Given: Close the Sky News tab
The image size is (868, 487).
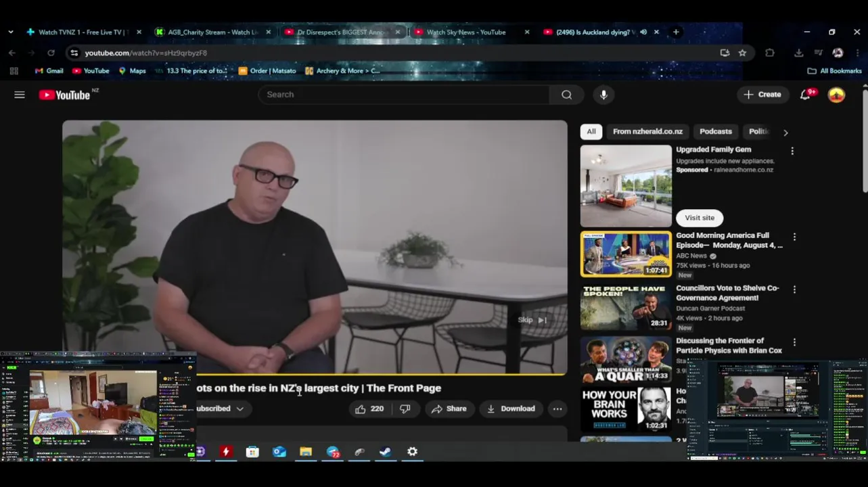Looking at the screenshot, I should pos(527,32).
